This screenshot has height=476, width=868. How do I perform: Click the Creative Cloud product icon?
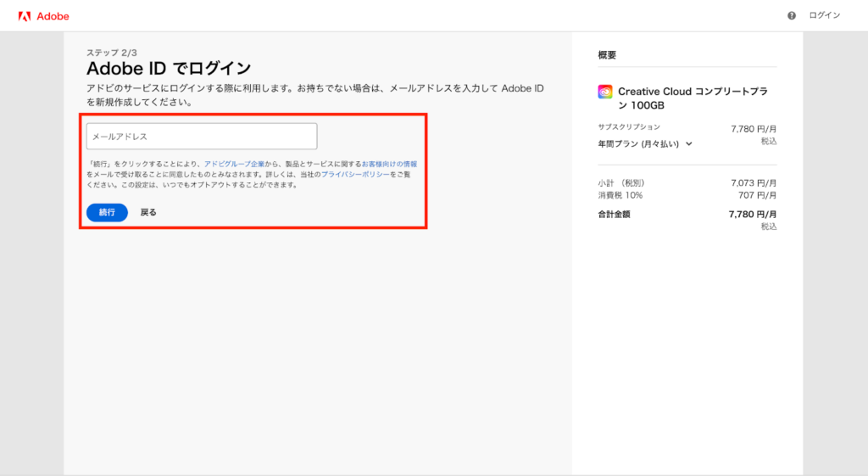pos(605,92)
